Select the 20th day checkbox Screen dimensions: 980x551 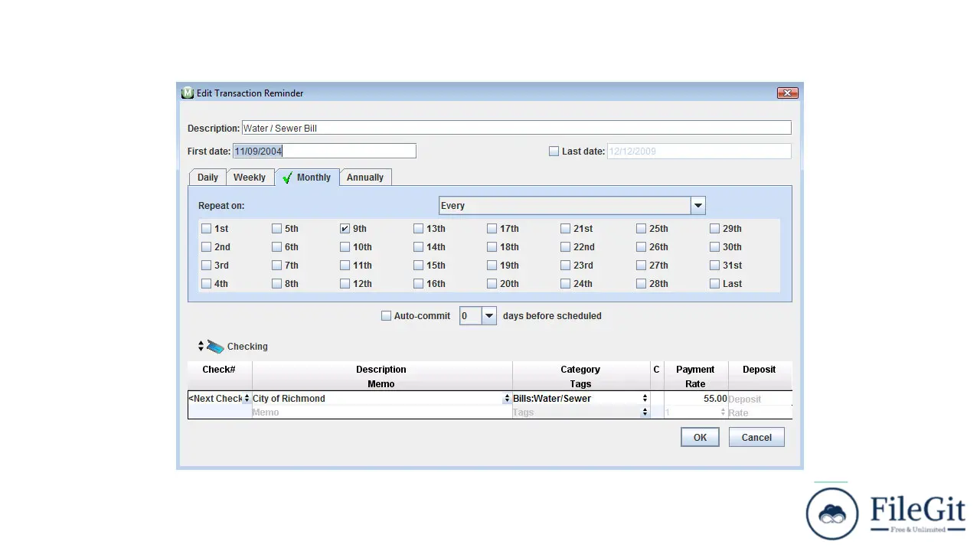[492, 283]
